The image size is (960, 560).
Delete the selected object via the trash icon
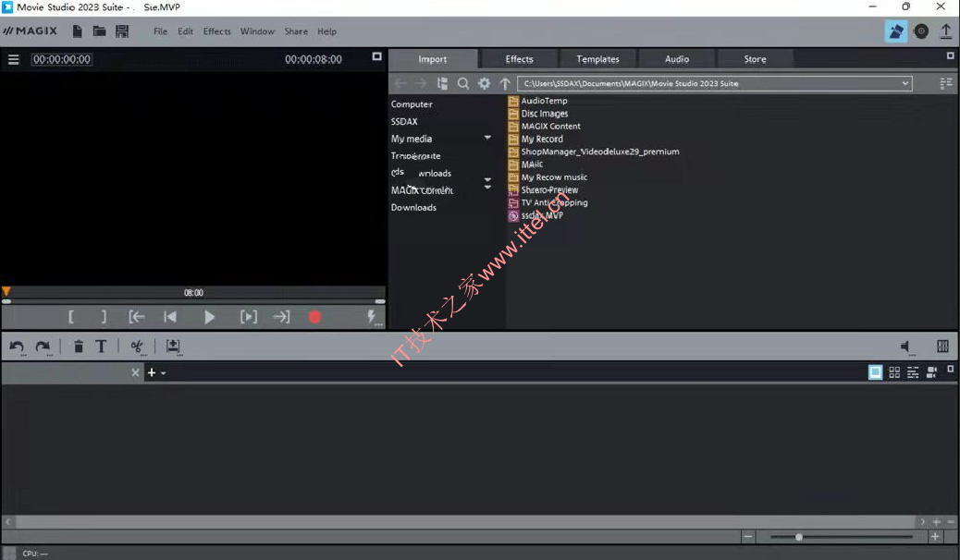(79, 347)
